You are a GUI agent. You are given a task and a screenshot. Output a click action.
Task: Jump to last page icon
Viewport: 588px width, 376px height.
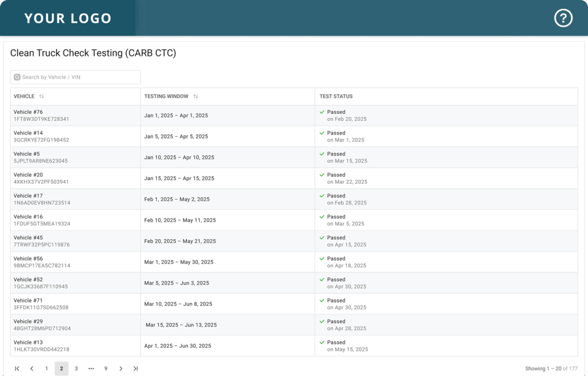[136, 369]
